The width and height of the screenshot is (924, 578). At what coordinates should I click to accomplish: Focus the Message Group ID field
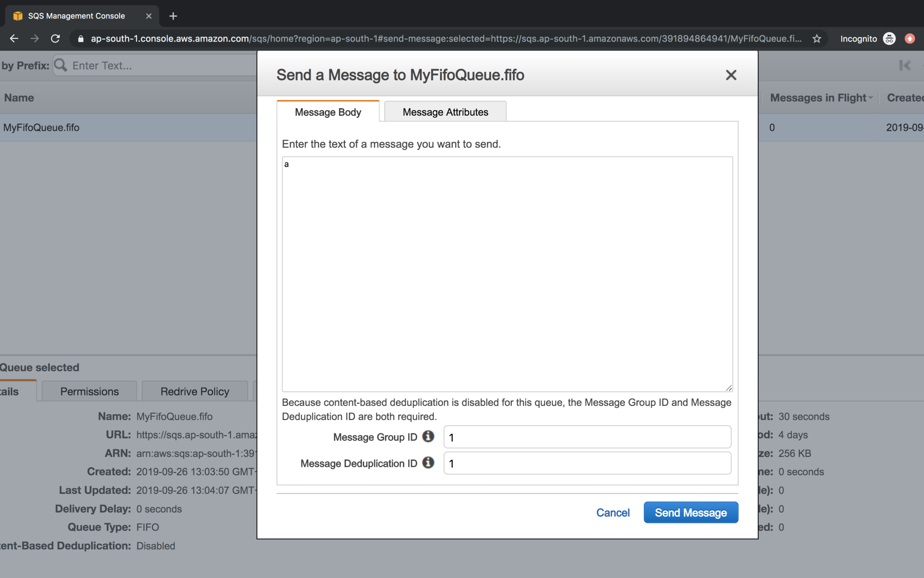(587, 437)
